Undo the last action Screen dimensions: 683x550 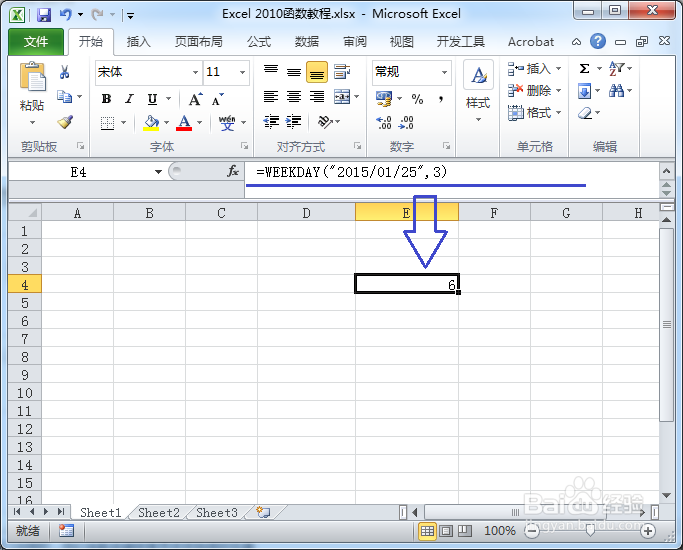pyautogui.click(x=66, y=15)
